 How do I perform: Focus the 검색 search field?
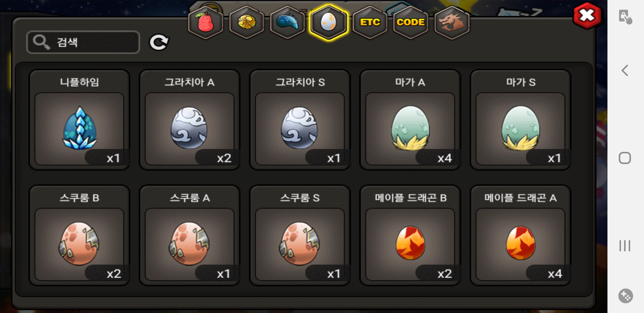pyautogui.click(x=83, y=42)
